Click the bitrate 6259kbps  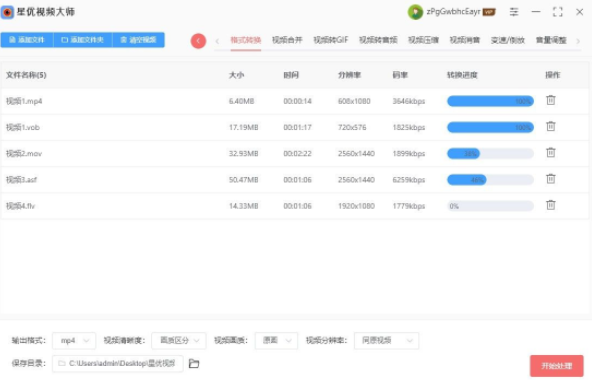click(x=409, y=179)
